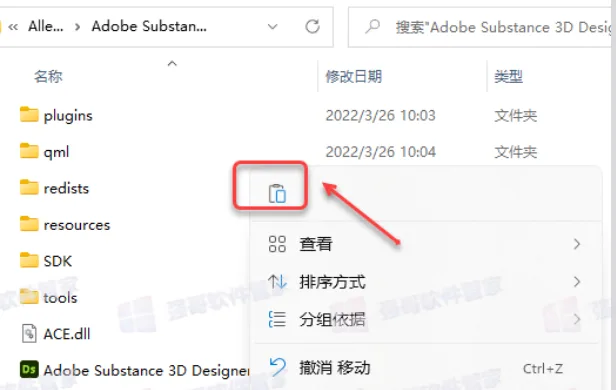This screenshot has width=616, height=390.
Task: Click the 分组依据 list icon
Action: click(x=277, y=319)
